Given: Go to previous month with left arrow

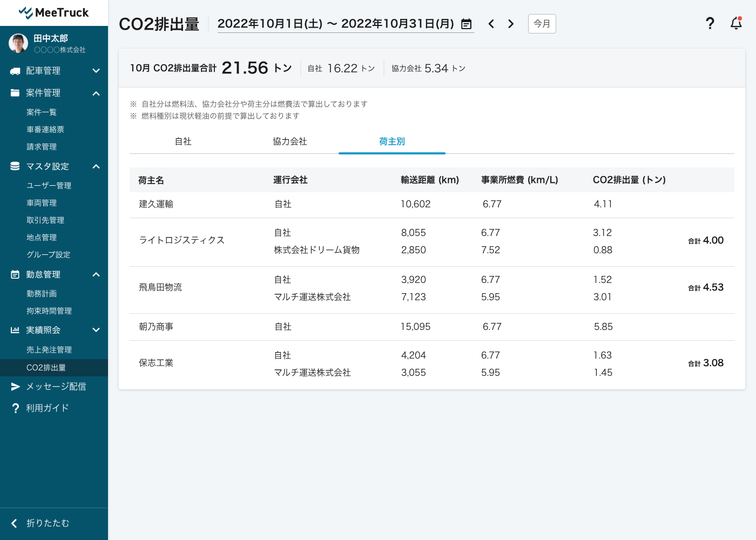Looking at the screenshot, I should (491, 24).
